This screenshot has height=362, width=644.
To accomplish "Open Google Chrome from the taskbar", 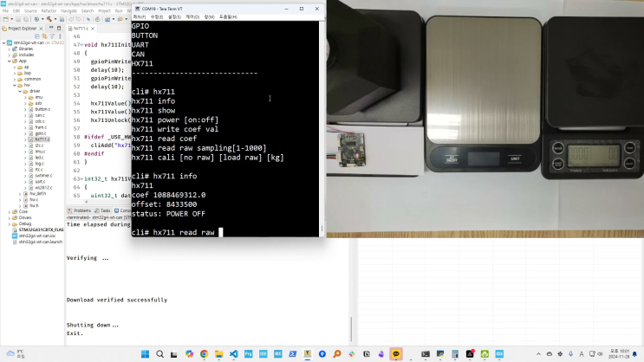I will (205, 354).
